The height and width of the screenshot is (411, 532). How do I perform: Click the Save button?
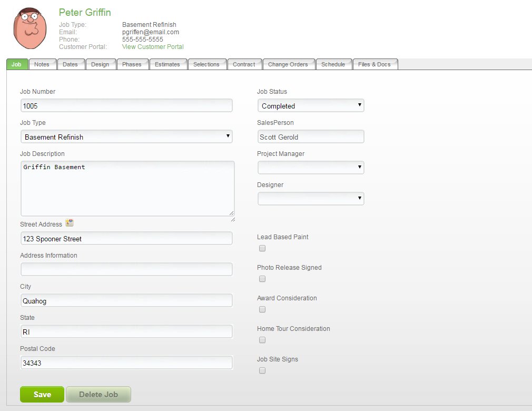[42, 394]
